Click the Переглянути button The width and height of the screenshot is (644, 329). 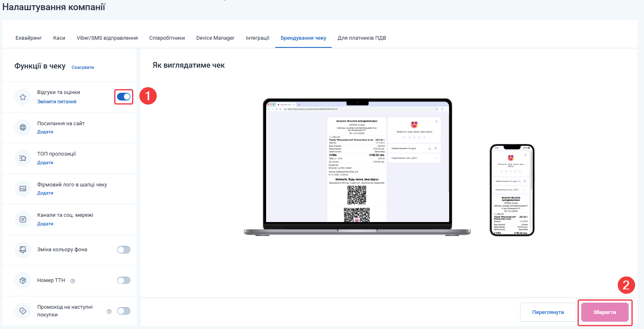pyautogui.click(x=548, y=312)
